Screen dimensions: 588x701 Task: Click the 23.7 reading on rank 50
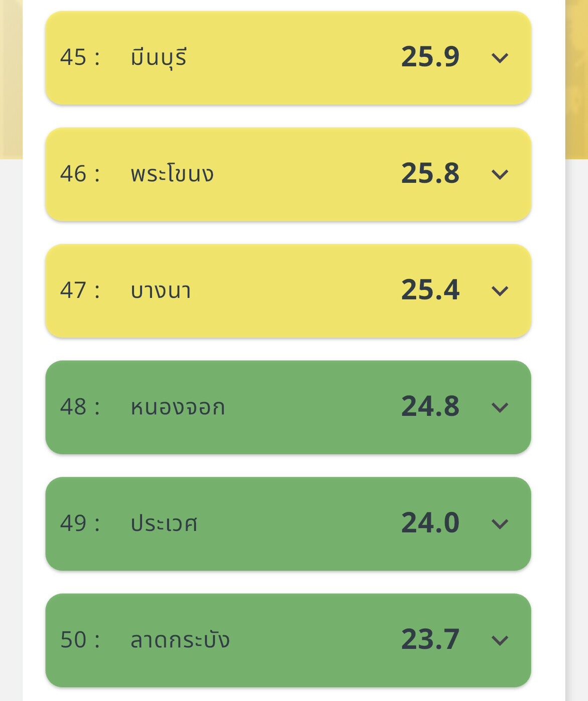(430, 639)
